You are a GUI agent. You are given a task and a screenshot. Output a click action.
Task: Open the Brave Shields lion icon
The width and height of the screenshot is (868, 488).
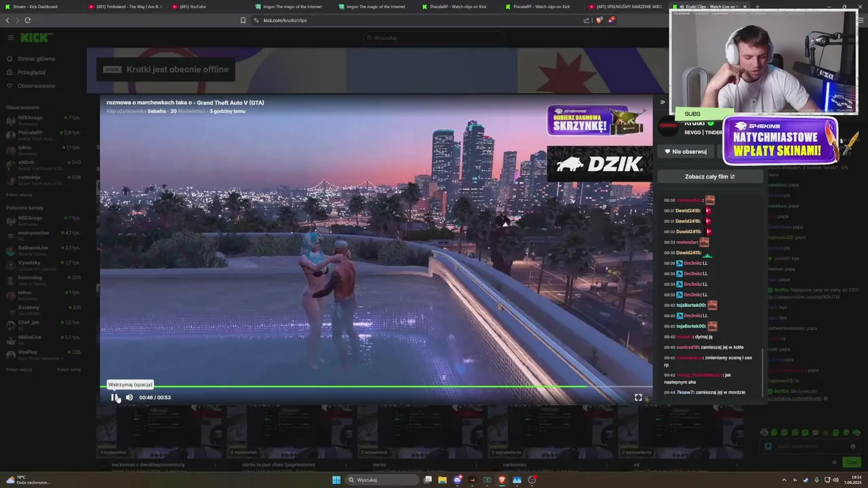point(599,20)
